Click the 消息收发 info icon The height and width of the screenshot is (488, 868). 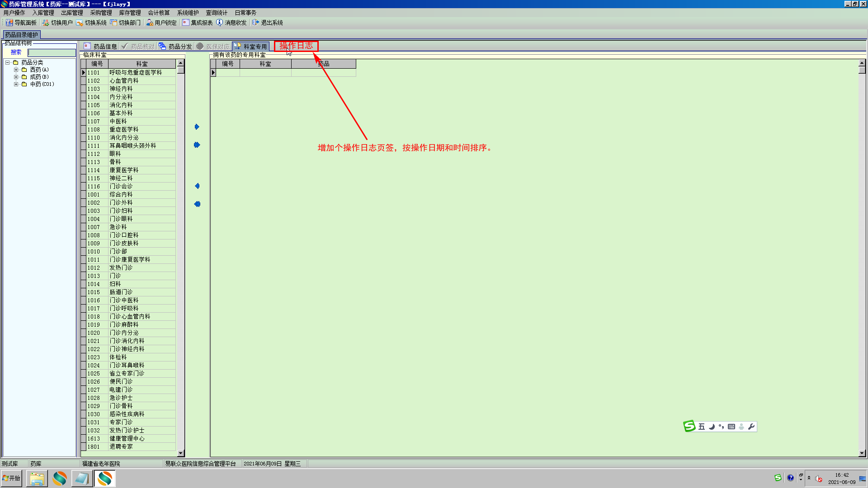pos(220,23)
